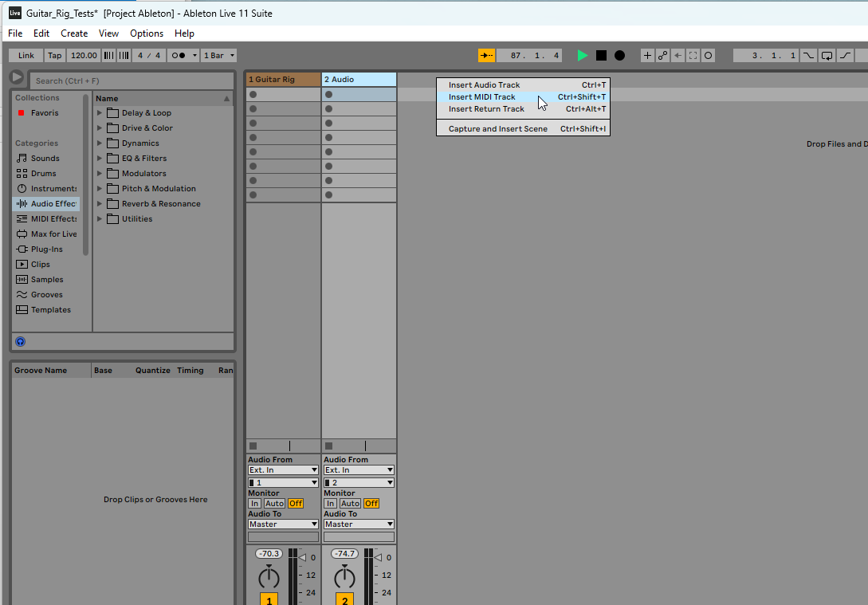Click the Re-Enable Automation arrow icon
The width and height of the screenshot is (868, 605).
tap(678, 55)
